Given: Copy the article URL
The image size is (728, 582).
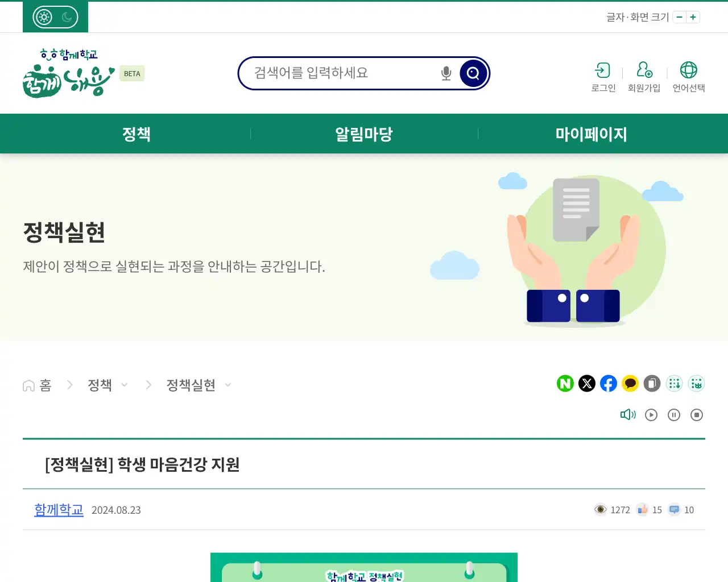Looking at the screenshot, I should click(x=651, y=384).
